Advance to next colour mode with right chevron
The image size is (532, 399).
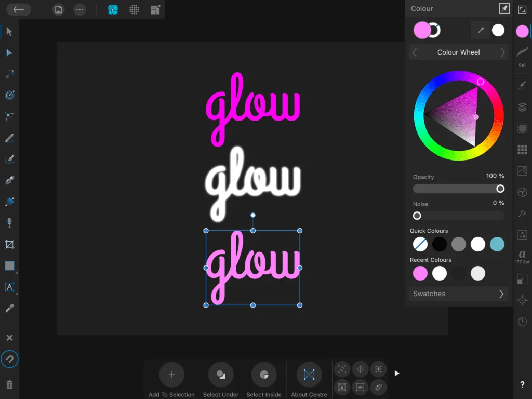(502, 52)
